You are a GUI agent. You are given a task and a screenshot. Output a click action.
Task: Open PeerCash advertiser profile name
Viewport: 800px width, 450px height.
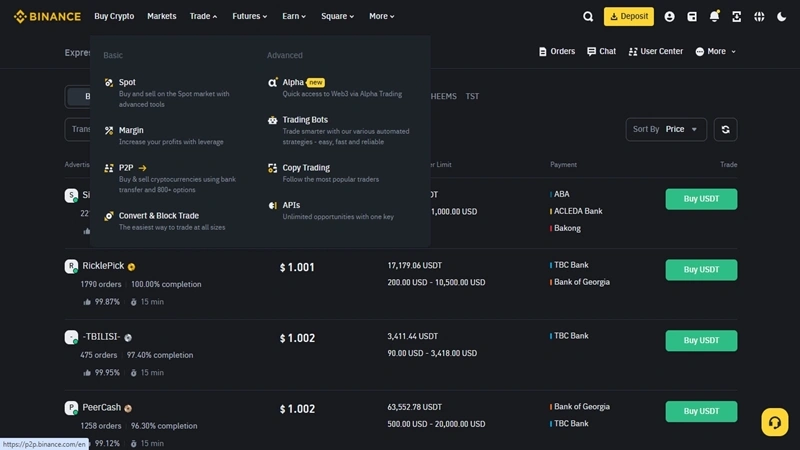[x=102, y=408]
